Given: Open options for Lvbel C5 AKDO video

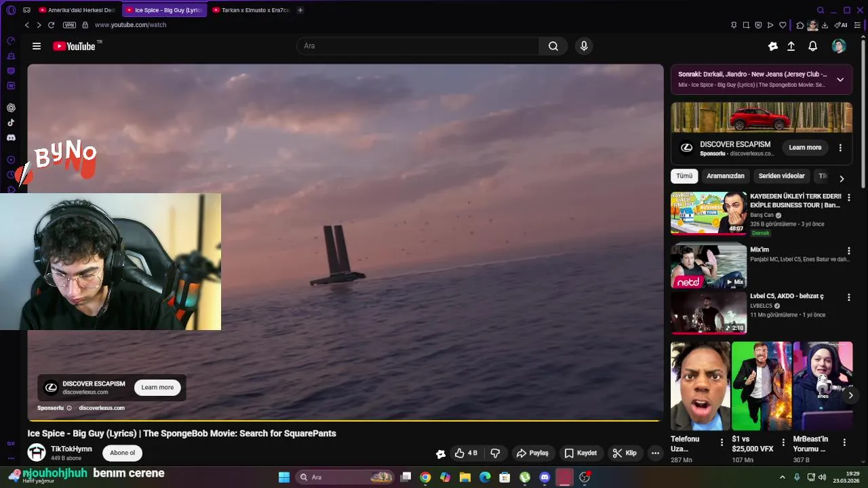Looking at the screenshot, I should 848,297.
